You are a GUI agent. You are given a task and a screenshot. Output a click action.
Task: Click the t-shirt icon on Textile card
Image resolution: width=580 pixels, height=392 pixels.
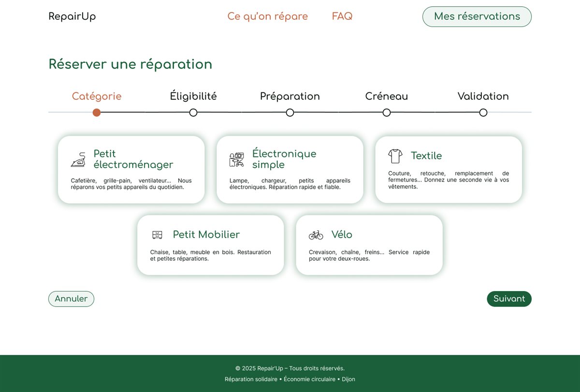coord(395,156)
